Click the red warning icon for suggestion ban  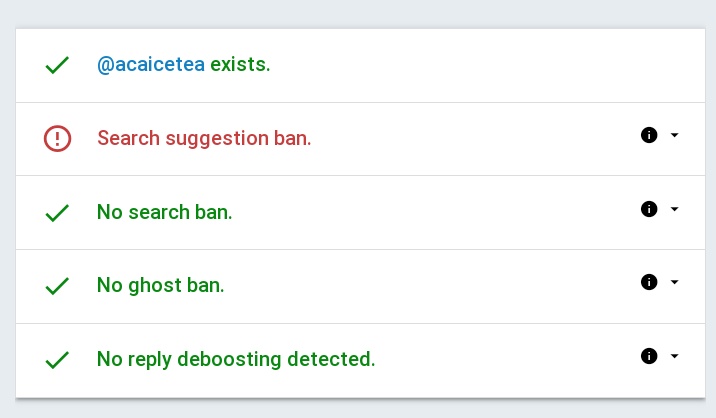pos(58,138)
